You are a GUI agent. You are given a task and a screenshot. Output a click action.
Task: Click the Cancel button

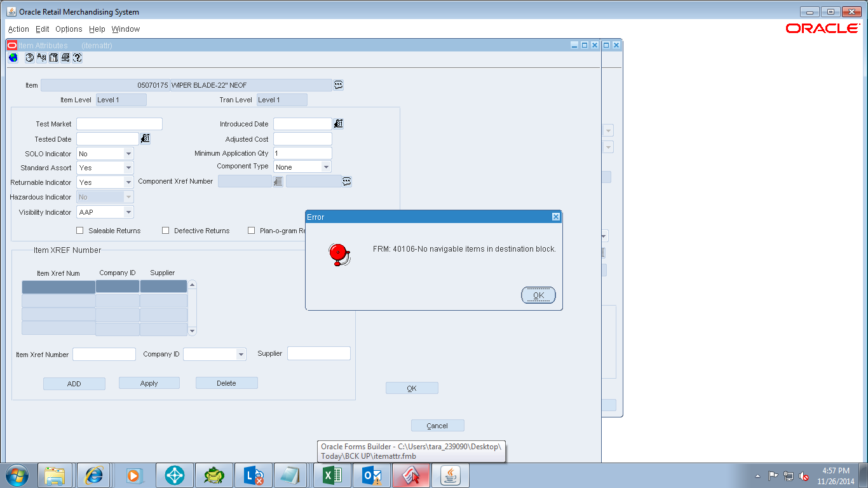point(437,426)
